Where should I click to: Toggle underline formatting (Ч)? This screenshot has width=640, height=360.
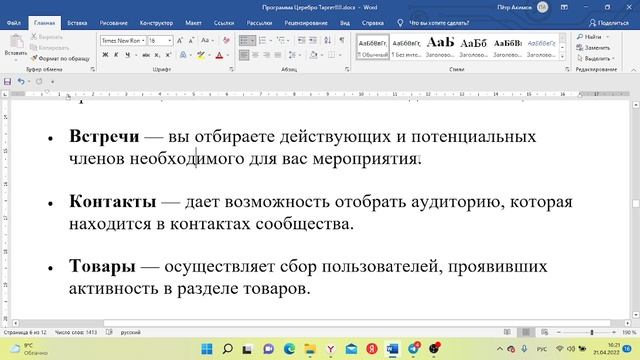coord(127,55)
